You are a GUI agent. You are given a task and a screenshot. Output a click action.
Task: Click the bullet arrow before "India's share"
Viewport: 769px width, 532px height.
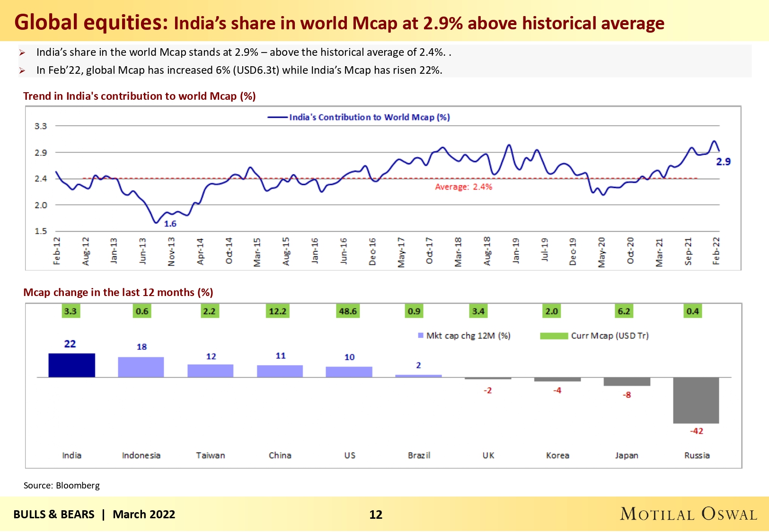coord(22,52)
